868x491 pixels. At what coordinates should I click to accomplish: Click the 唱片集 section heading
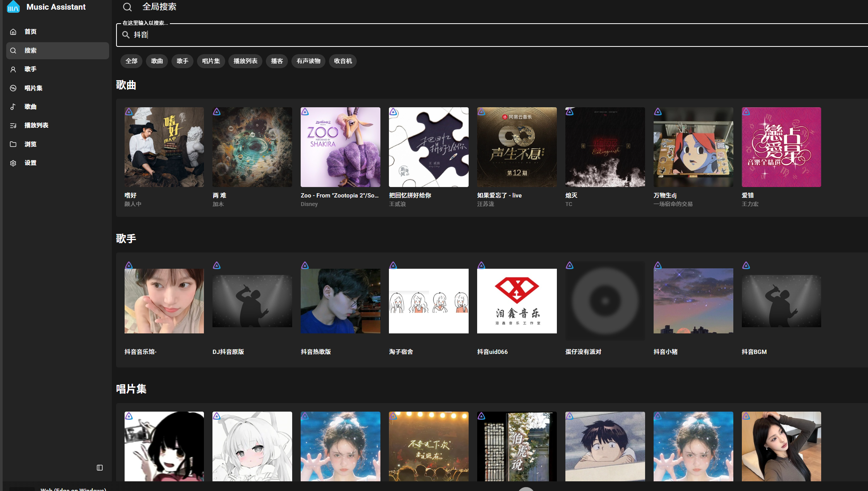click(131, 389)
